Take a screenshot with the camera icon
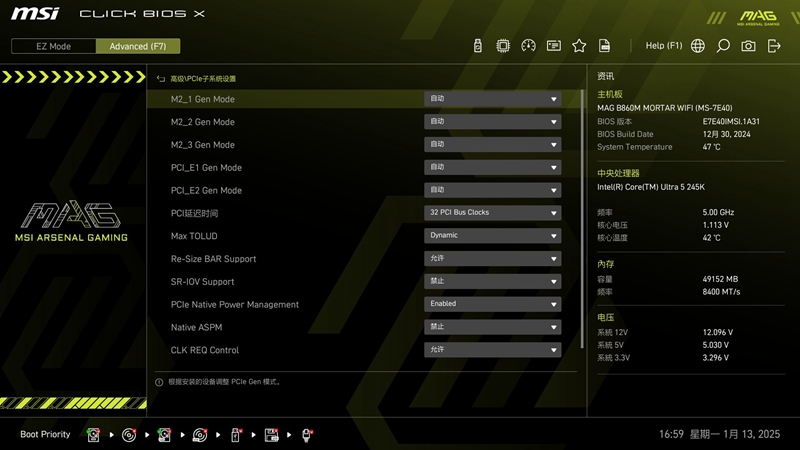 (748, 46)
